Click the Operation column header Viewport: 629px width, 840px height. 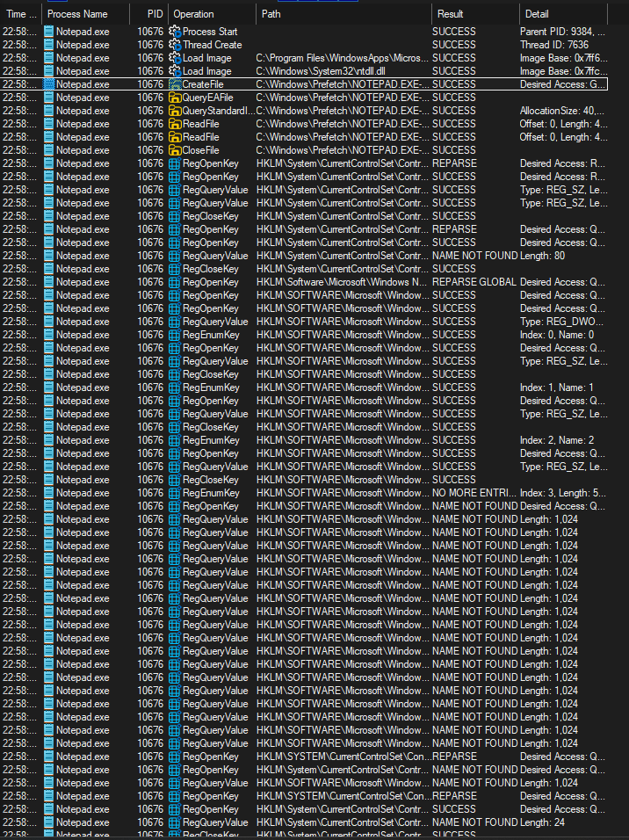(193, 14)
